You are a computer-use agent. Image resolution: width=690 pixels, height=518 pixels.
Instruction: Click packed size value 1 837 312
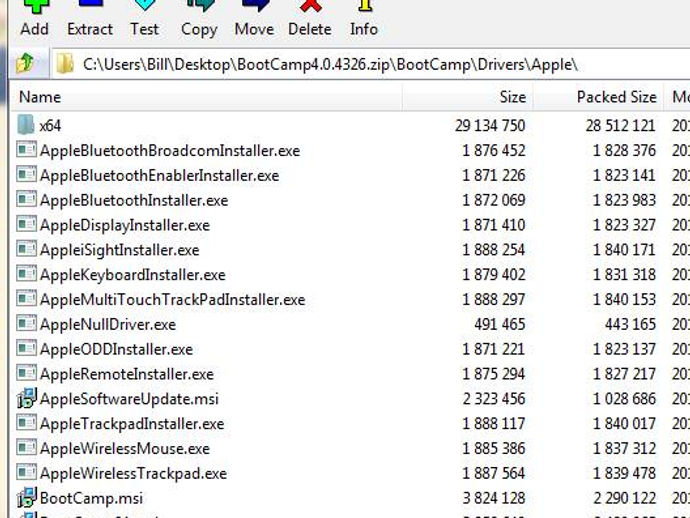(624, 448)
